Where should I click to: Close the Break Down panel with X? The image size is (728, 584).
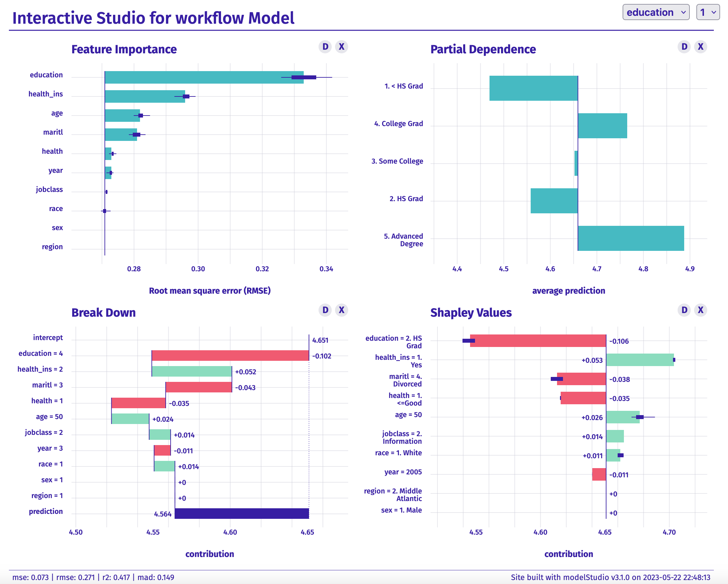(341, 310)
